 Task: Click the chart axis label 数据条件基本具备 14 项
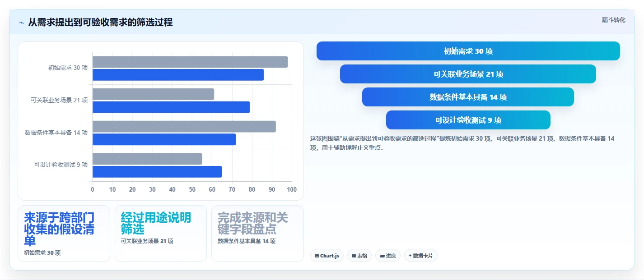(x=56, y=133)
